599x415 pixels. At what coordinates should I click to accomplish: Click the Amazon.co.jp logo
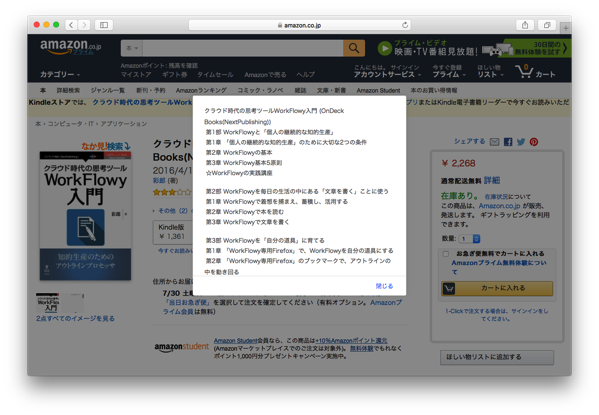pos(71,47)
